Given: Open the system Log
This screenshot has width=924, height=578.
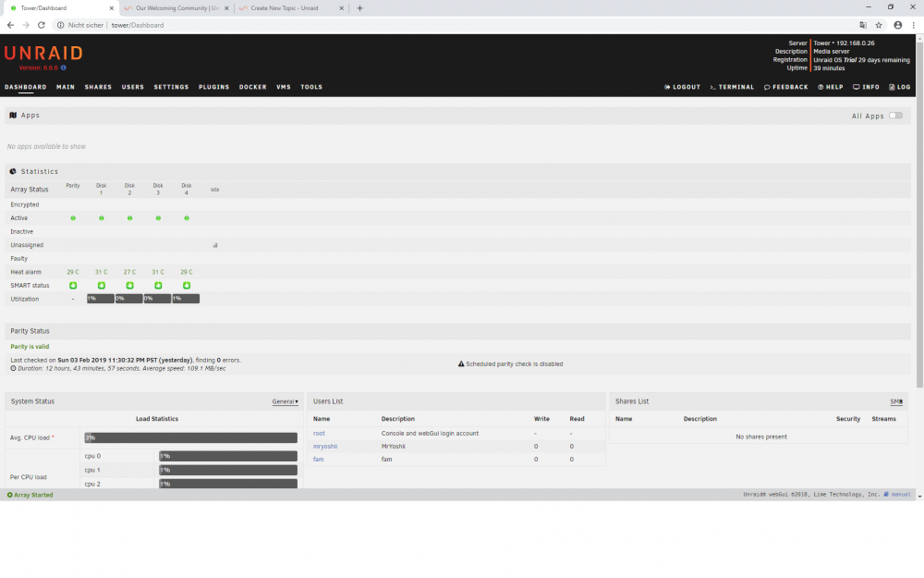Looking at the screenshot, I should pos(899,87).
